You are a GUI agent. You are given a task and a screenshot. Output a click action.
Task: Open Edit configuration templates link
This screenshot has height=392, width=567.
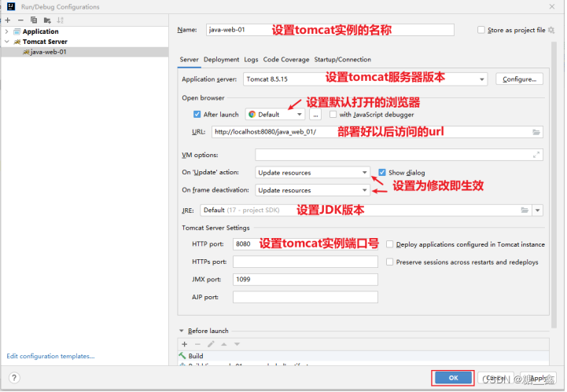(x=50, y=356)
